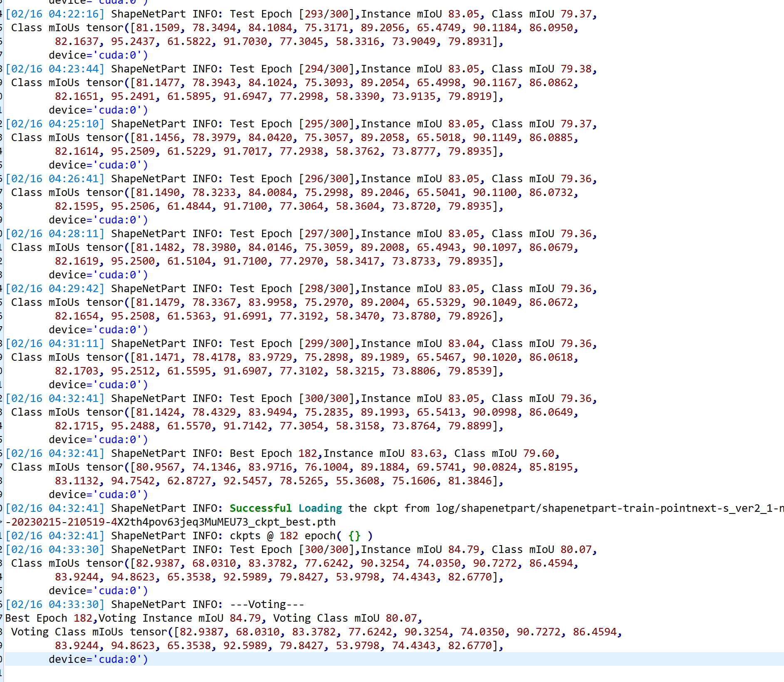Click the timestamp [02/16 04:22:16]

[55, 14]
